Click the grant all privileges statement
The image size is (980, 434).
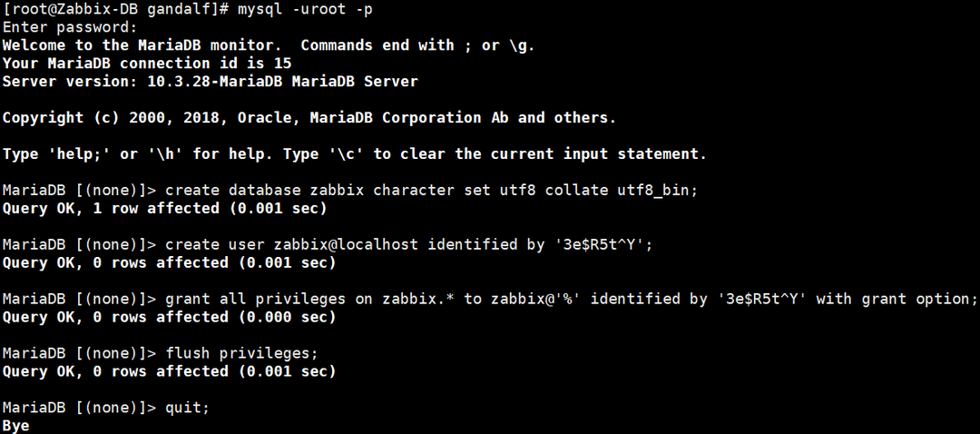click(572, 299)
